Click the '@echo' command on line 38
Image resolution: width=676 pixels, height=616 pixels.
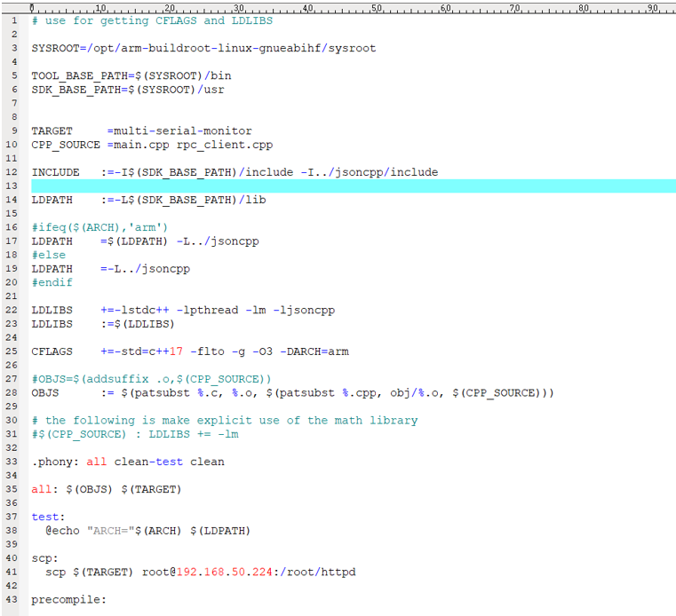point(62,531)
